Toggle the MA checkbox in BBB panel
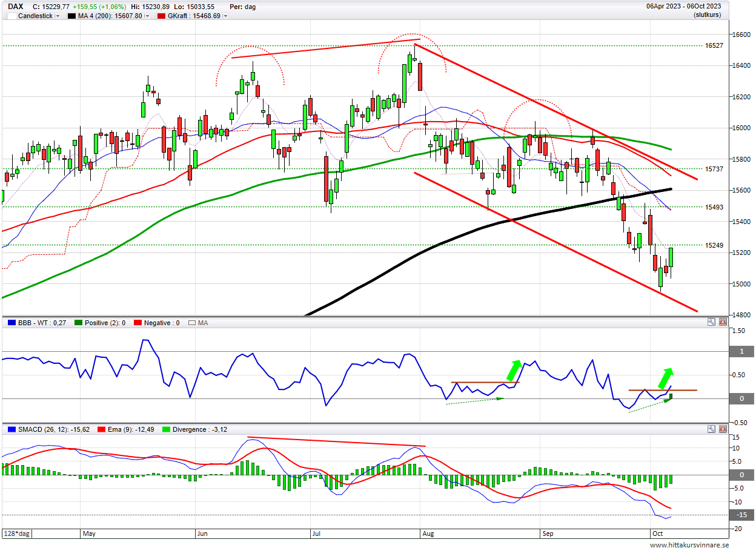Viewport: 756px width, 548px height. (192, 323)
